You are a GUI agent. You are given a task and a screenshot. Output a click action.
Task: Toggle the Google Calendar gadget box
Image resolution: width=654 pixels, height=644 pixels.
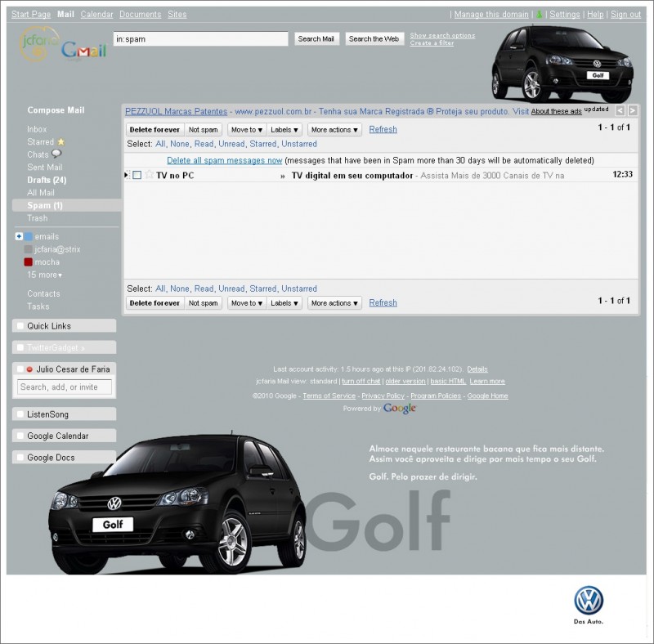pos(20,436)
